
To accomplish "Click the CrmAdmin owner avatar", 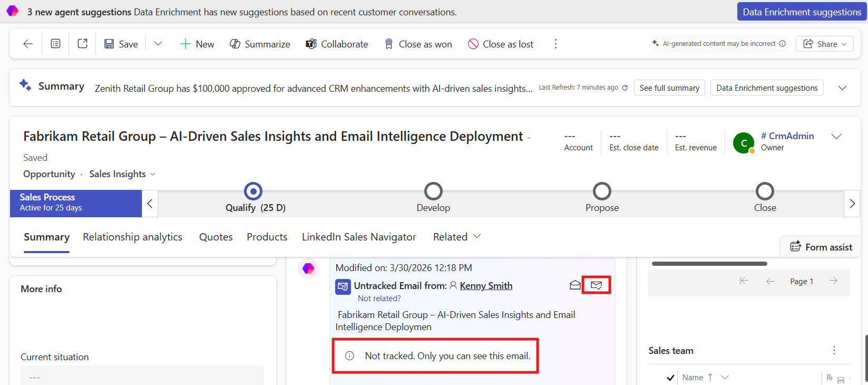I will 744,143.
